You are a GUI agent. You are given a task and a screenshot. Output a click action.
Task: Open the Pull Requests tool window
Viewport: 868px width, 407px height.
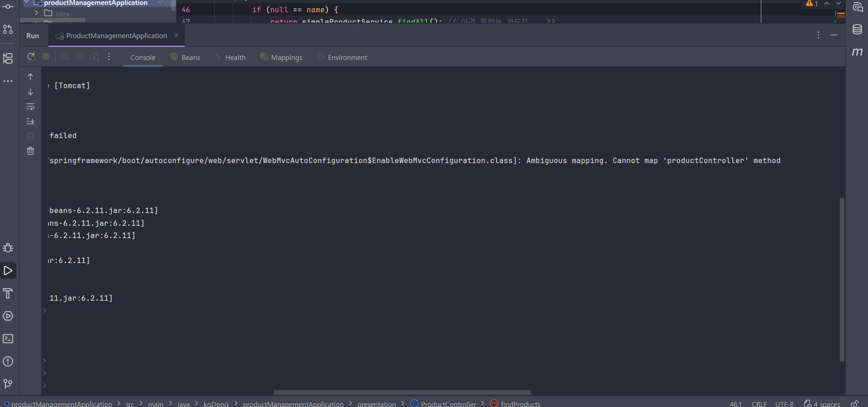coord(8,30)
